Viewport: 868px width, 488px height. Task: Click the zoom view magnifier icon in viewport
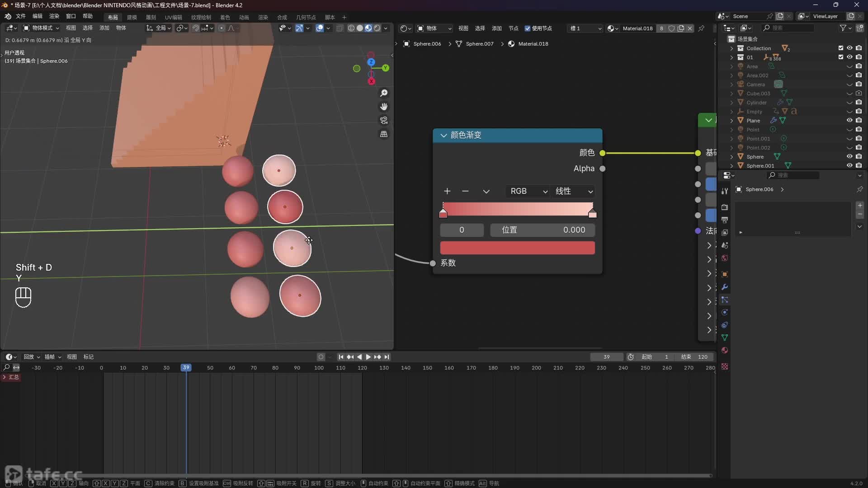pyautogui.click(x=384, y=93)
